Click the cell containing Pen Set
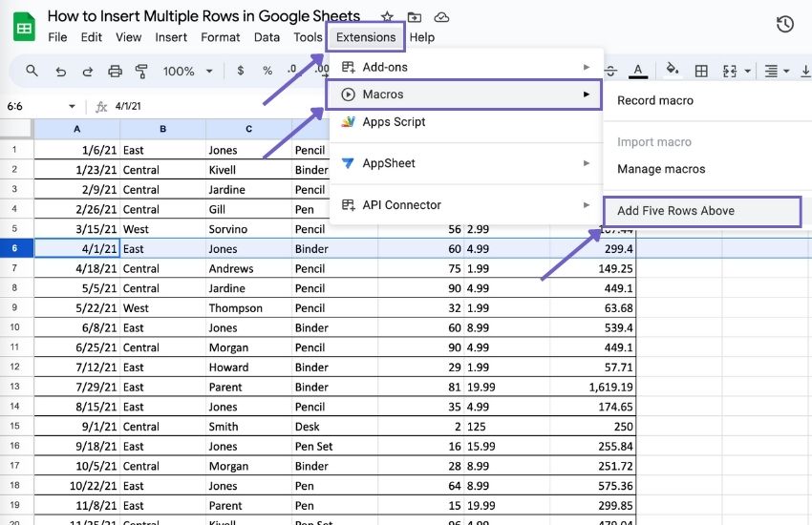Image resolution: width=812 pixels, height=525 pixels. pos(334,446)
